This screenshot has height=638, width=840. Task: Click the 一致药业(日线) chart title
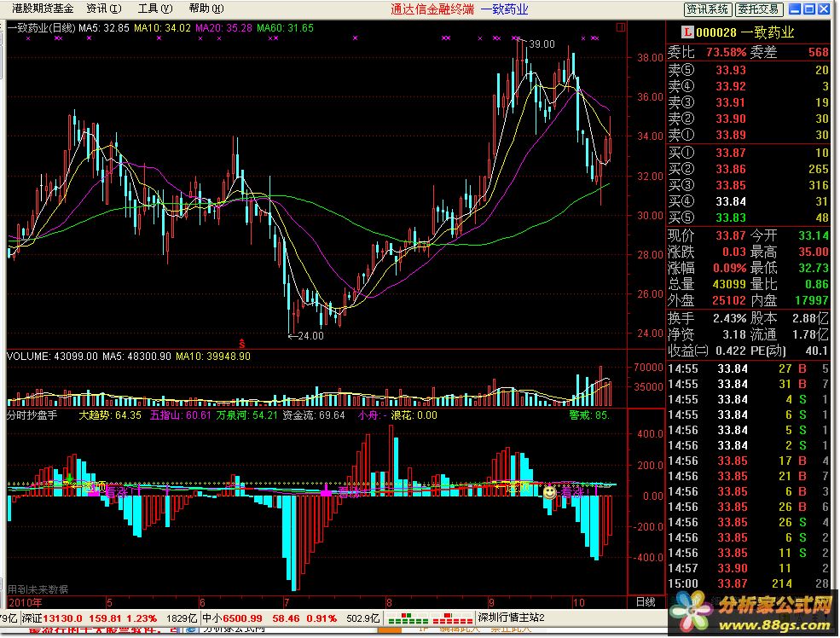coord(42,28)
